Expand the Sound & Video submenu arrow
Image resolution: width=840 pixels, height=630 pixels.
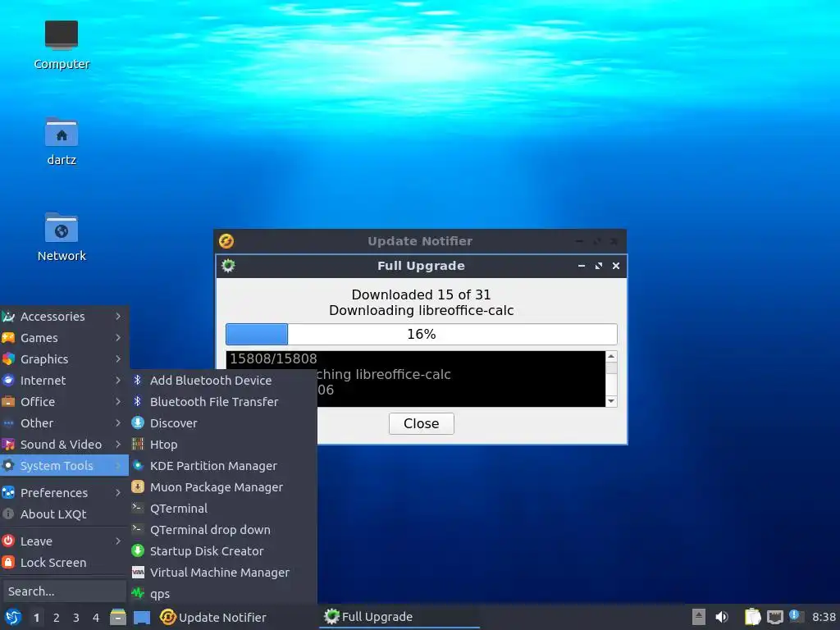click(x=118, y=445)
